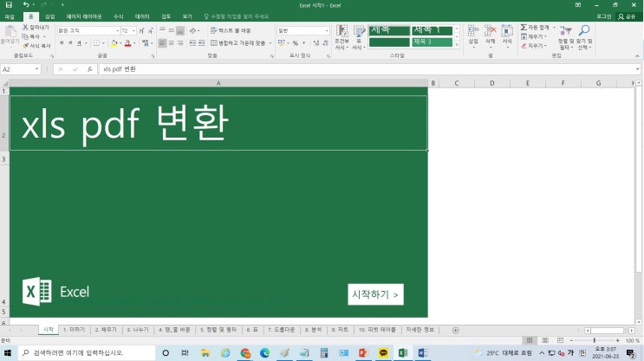Viewport: 644px width, 361px height.
Task: Collapse the ribbon
Action: (637, 56)
